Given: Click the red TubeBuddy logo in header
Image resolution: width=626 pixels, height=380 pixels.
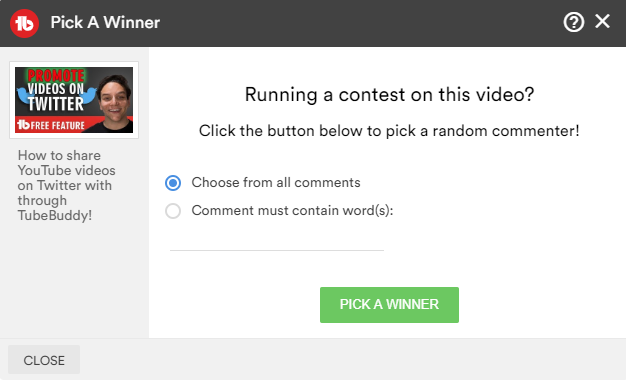Looking at the screenshot, I should coord(24,23).
